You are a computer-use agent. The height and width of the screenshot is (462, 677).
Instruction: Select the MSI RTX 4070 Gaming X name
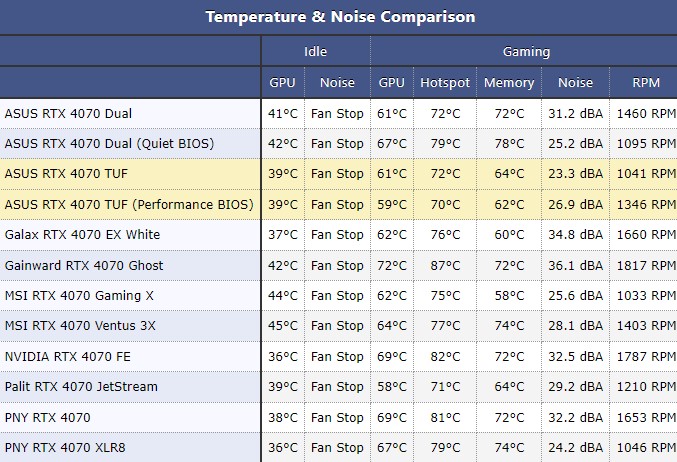[80, 295]
